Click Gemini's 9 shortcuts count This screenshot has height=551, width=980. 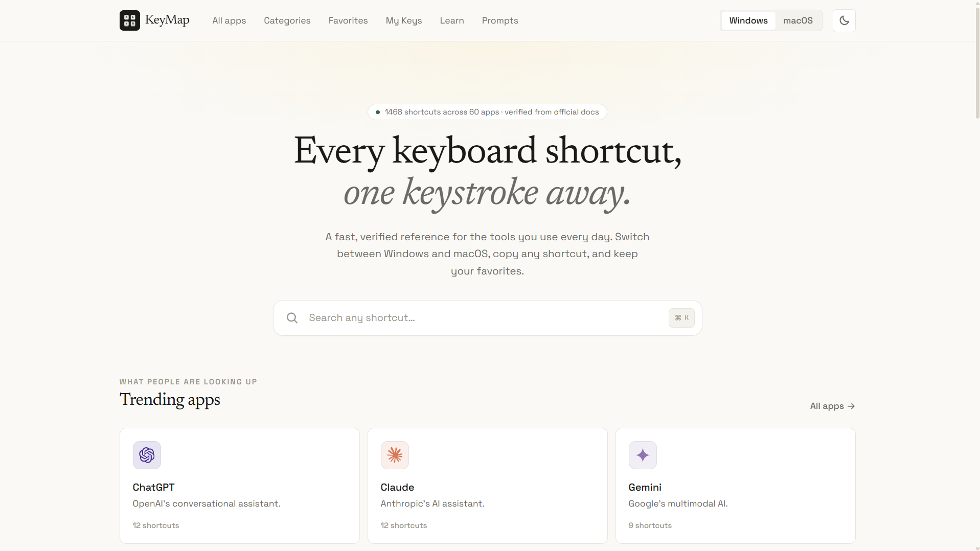pos(650,525)
